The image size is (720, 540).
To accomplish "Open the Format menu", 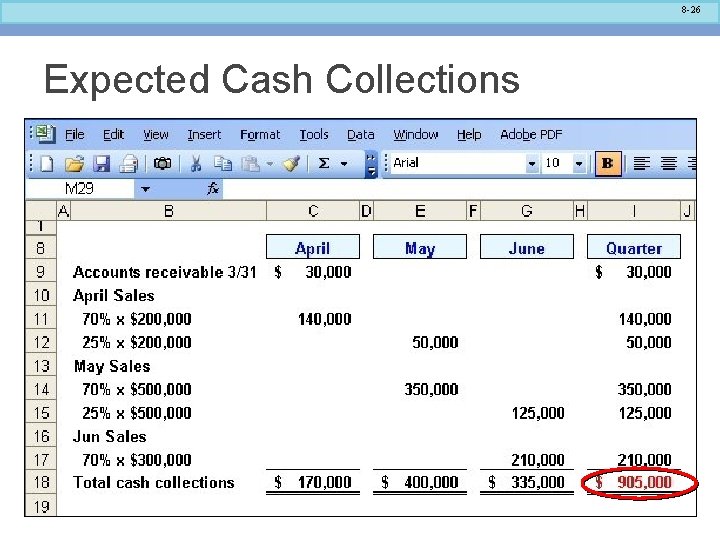I will (x=260, y=135).
